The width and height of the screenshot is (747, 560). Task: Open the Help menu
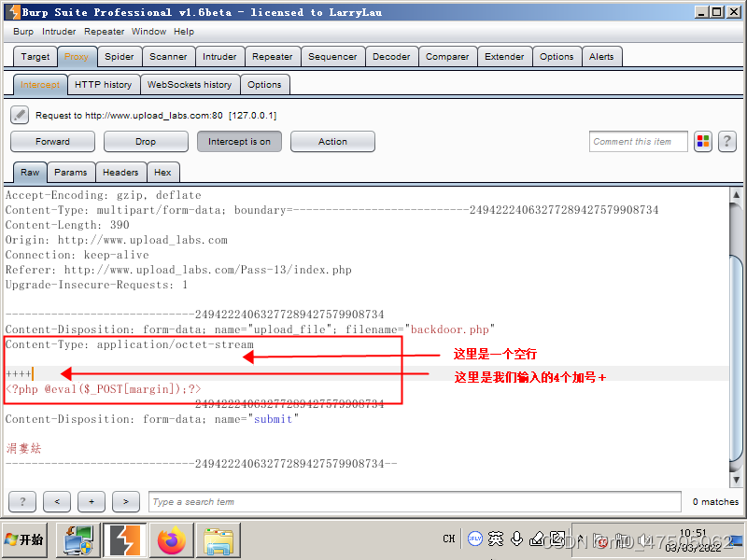coord(183,32)
